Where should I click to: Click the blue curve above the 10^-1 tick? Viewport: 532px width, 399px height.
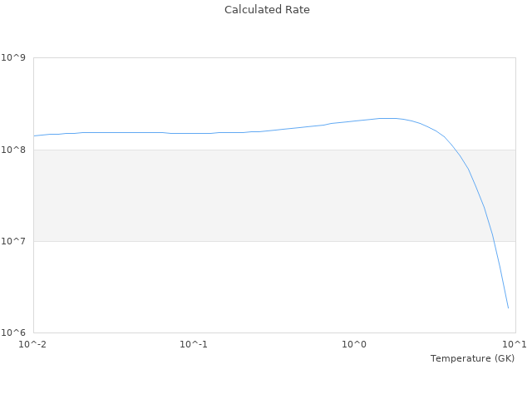[194, 133]
